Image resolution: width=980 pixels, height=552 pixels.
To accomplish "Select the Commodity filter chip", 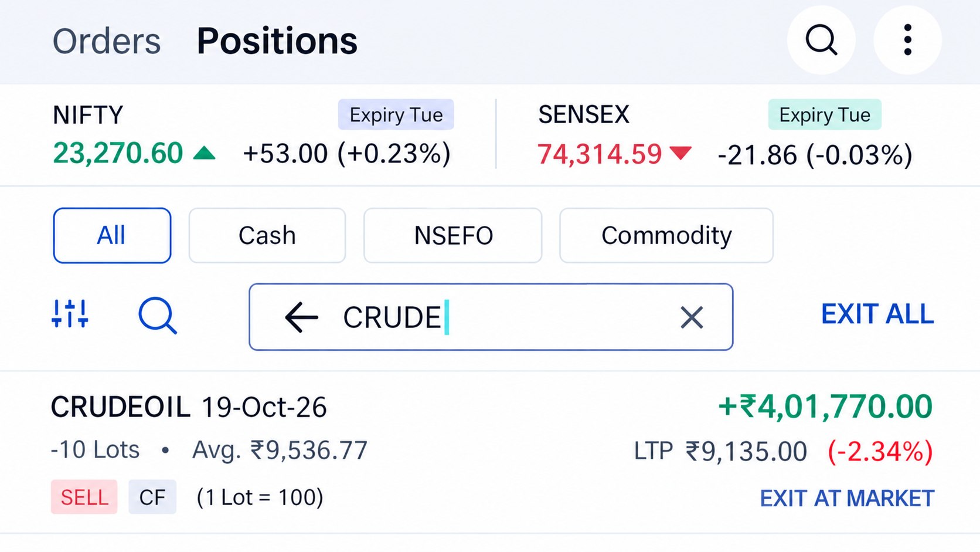I will (666, 235).
